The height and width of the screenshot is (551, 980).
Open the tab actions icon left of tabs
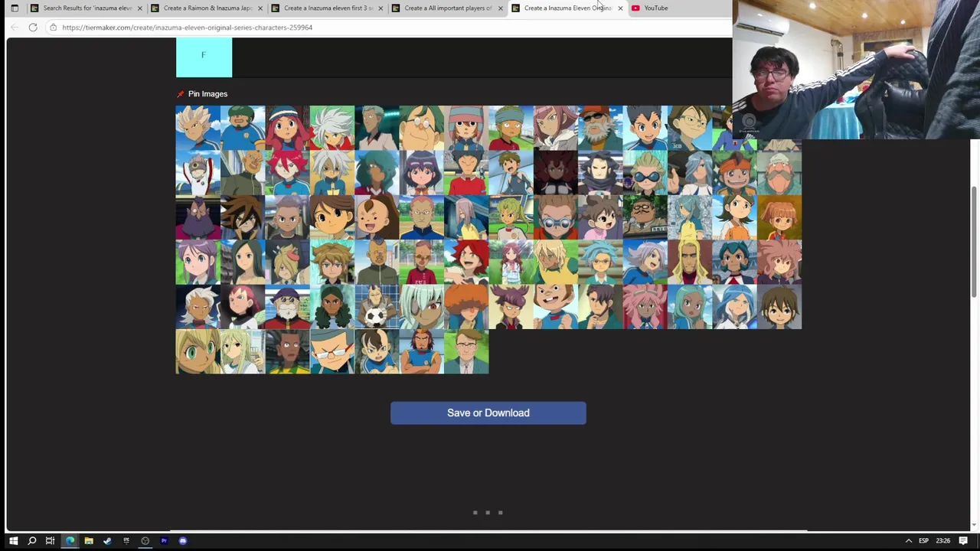pos(14,8)
